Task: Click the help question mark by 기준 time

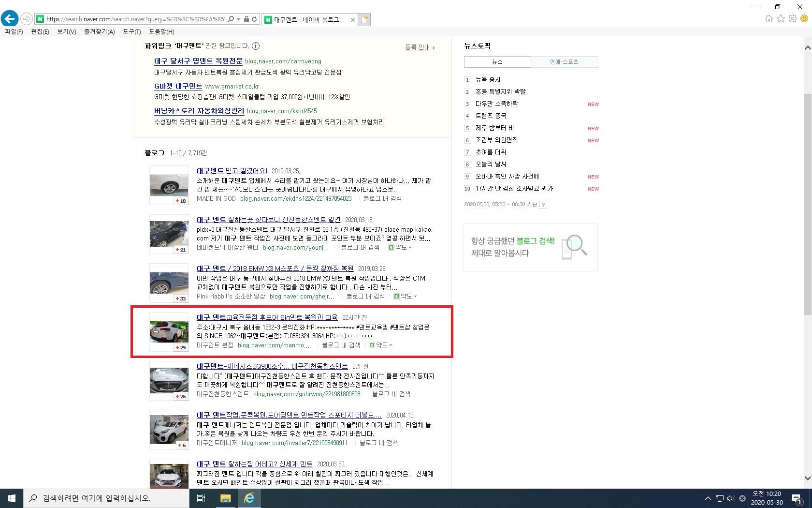Action: (x=543, y=205)
